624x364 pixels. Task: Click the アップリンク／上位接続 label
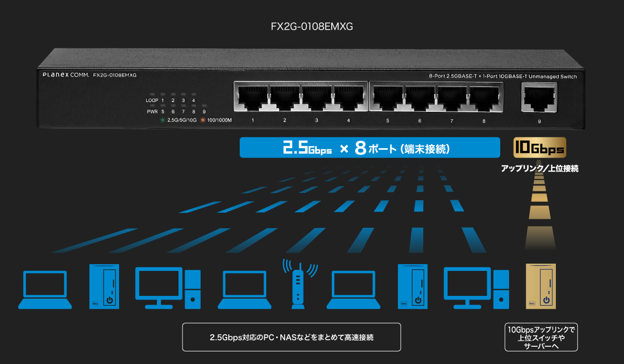point(540,168)
